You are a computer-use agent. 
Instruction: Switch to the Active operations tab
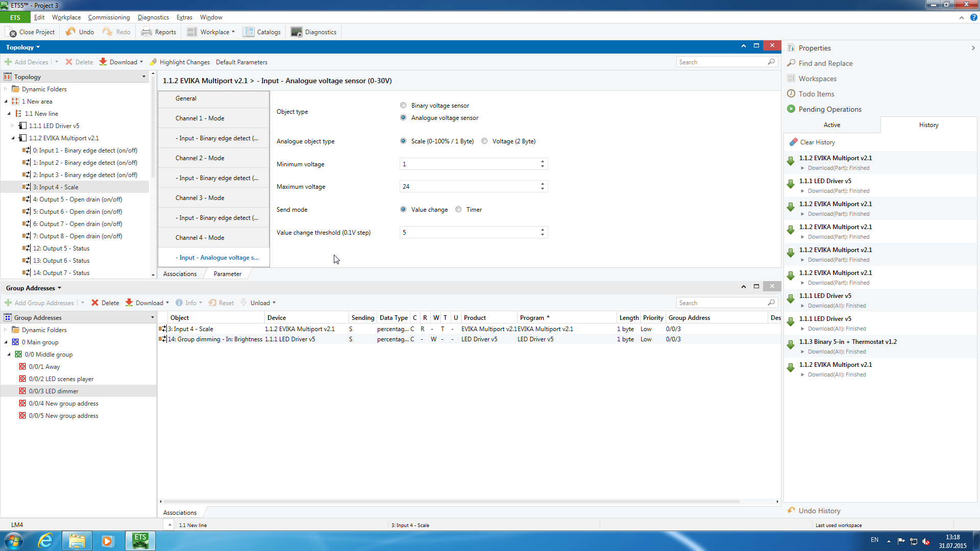click(x=831, y=125)
